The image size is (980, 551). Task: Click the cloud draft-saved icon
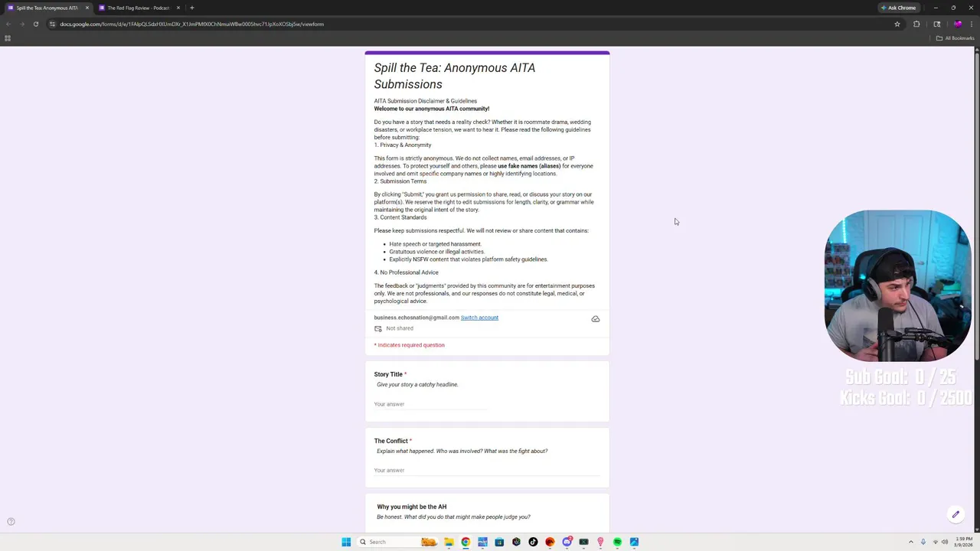click(596, 319)
